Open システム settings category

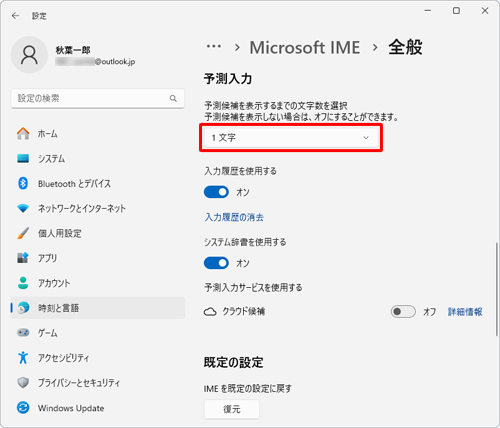(x=98, y=158)
